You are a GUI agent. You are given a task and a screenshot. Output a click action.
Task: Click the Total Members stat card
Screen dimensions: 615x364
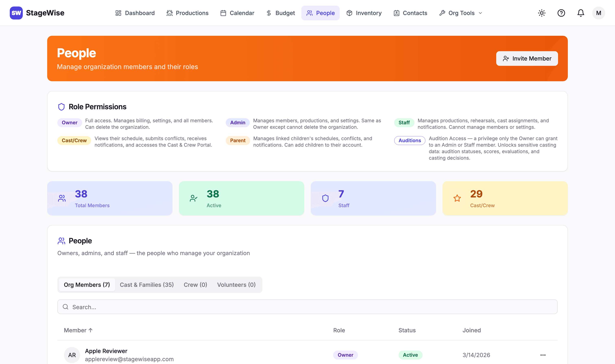(x=110, y=198)
